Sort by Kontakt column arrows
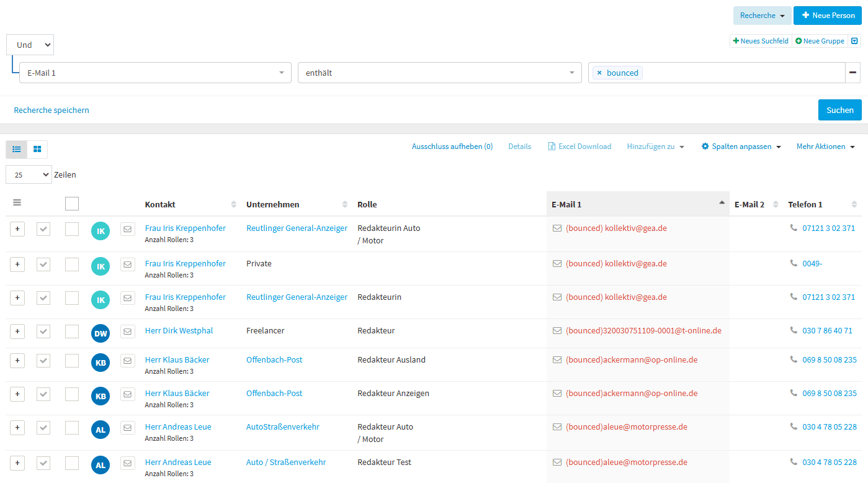 click(234, 204)
